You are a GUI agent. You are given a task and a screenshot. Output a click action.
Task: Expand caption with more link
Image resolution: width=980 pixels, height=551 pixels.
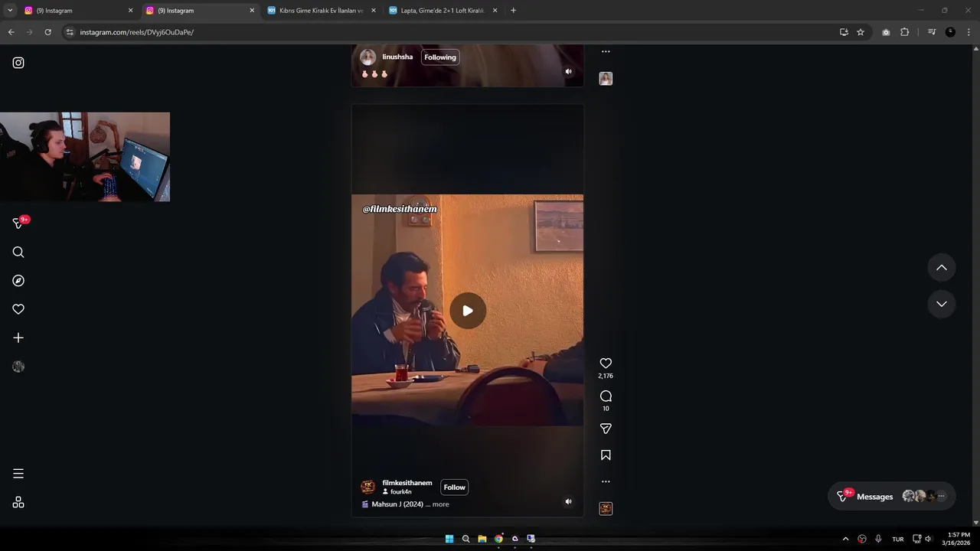[440, 504]
